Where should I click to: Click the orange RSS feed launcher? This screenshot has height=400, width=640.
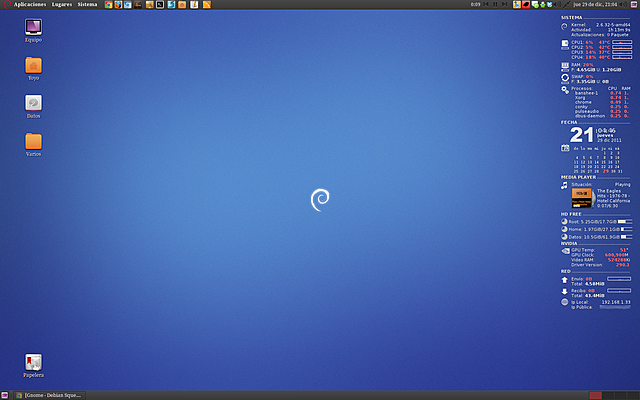[x=207, y=4]
